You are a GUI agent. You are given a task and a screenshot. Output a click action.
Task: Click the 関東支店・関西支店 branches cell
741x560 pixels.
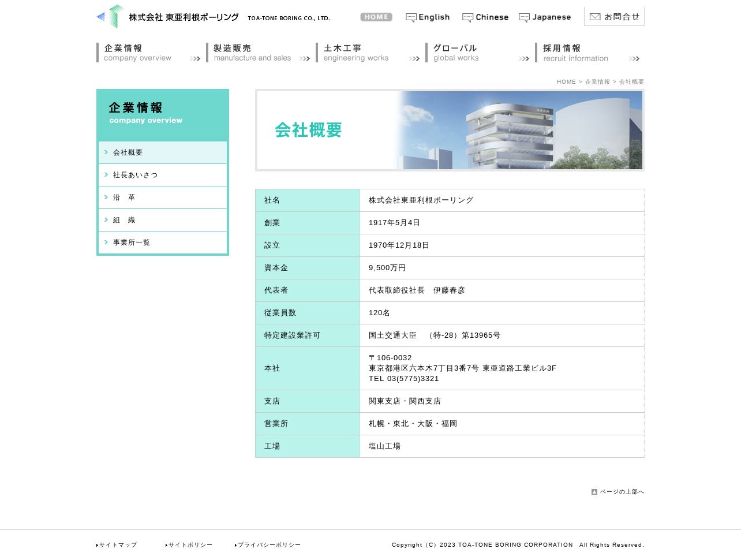click(x=502, y=401)
